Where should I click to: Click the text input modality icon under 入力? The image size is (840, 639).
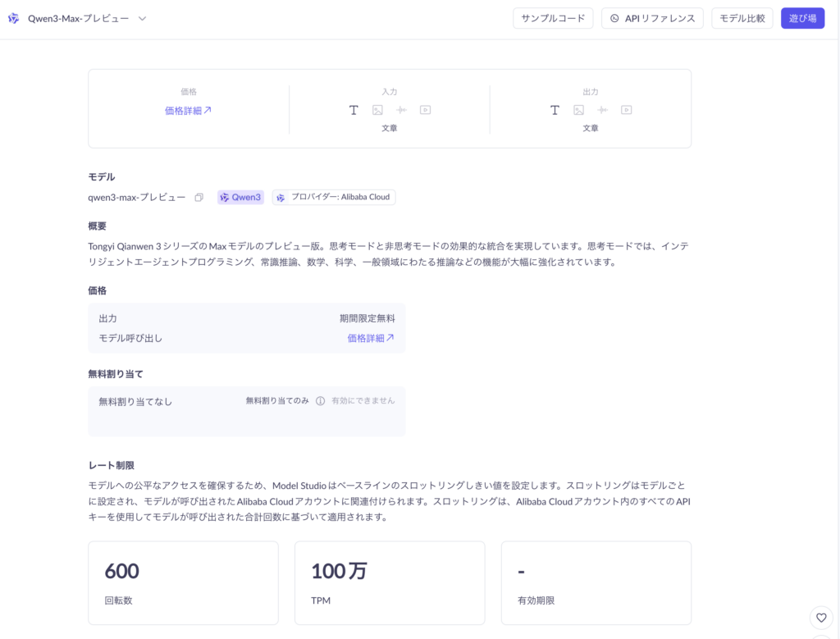pos(354,110)
